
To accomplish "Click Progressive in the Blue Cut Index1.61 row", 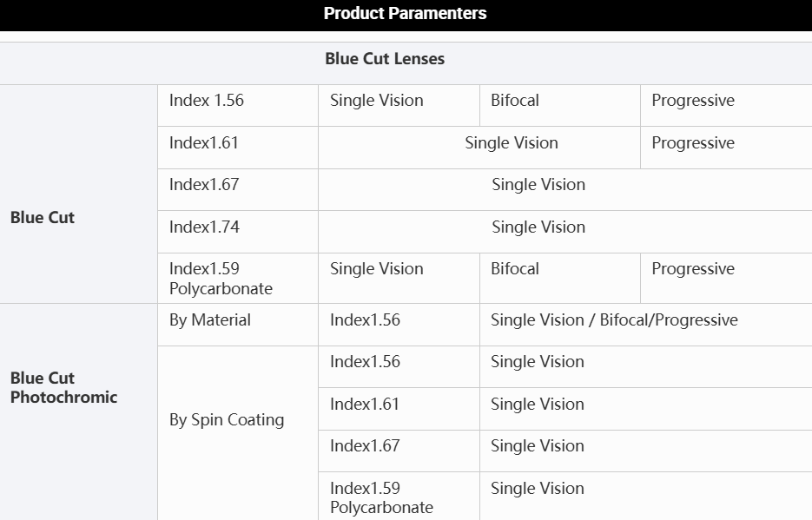I will [x=693, y=143].
